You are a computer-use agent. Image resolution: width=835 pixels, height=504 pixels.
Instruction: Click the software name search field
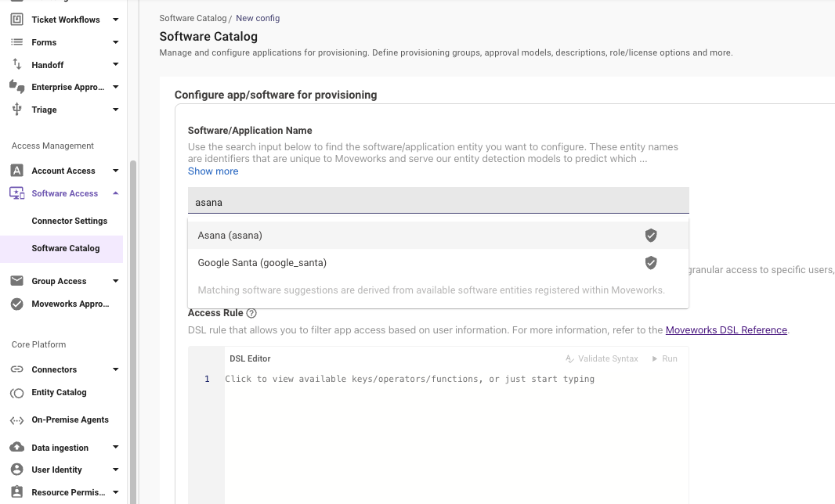click(438, 202)
